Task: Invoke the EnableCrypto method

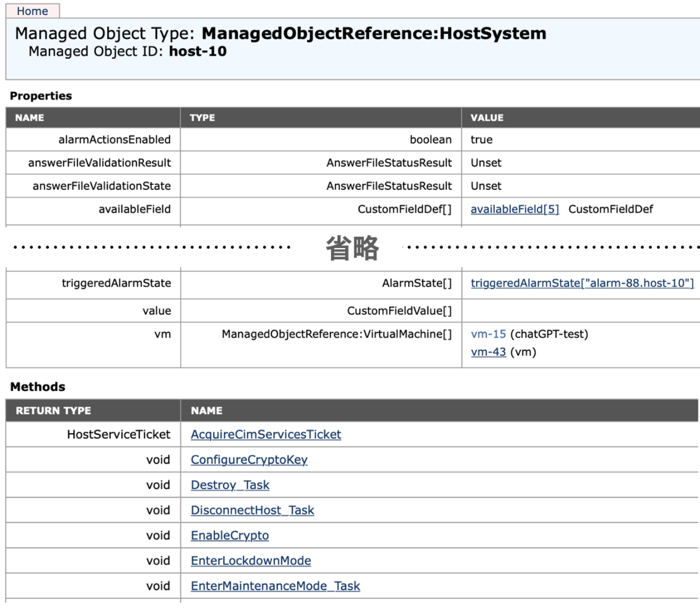Action: [230, 535]
